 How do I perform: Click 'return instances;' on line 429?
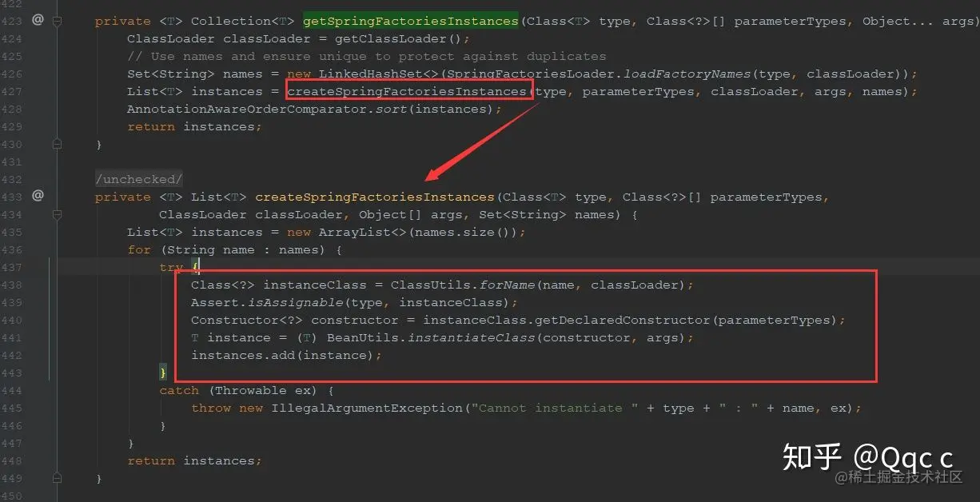point(194,126)
